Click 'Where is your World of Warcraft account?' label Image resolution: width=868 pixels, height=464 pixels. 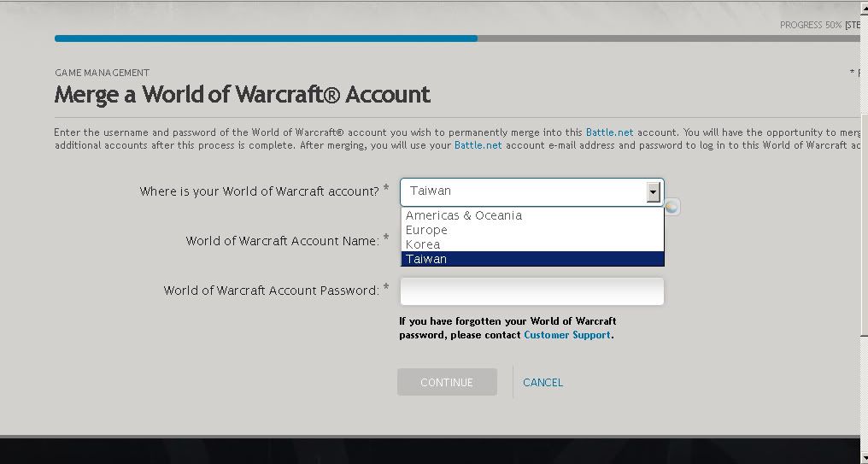(259, 191)
